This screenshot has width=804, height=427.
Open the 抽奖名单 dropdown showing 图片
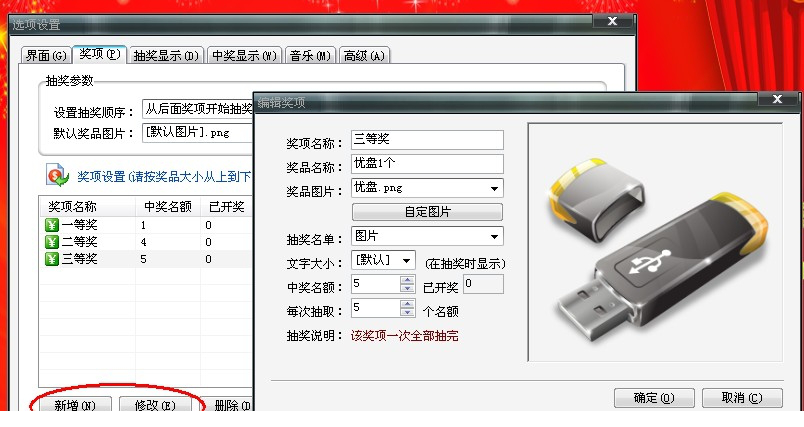tap(427, 236)
